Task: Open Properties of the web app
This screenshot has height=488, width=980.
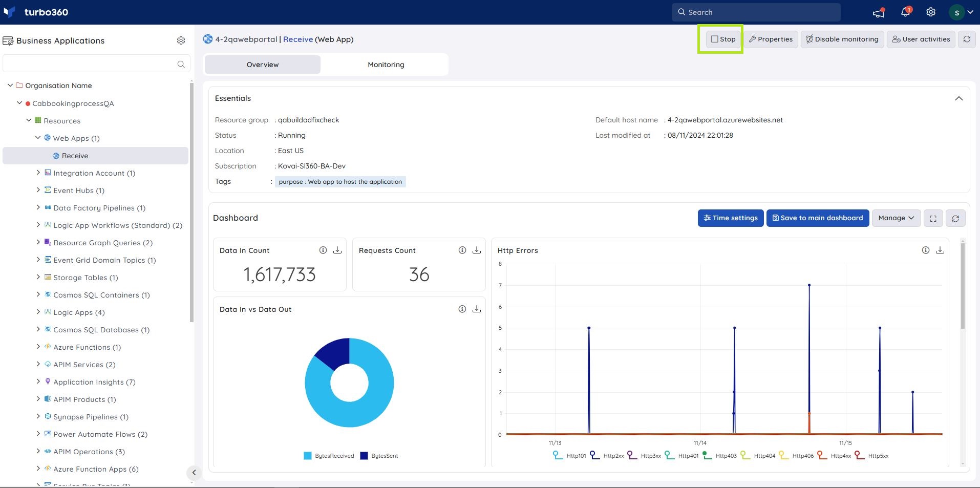Action: point(771,39)
